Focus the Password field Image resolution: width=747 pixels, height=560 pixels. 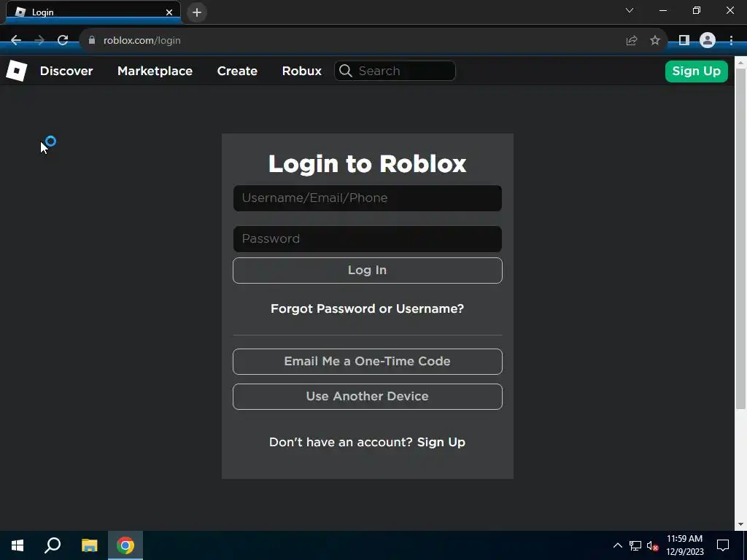(368, 239)
